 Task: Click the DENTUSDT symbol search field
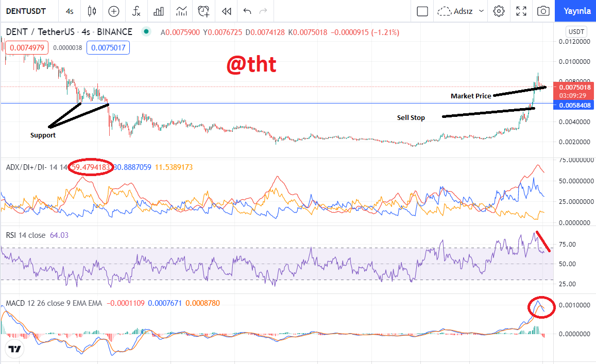(26, 11)
